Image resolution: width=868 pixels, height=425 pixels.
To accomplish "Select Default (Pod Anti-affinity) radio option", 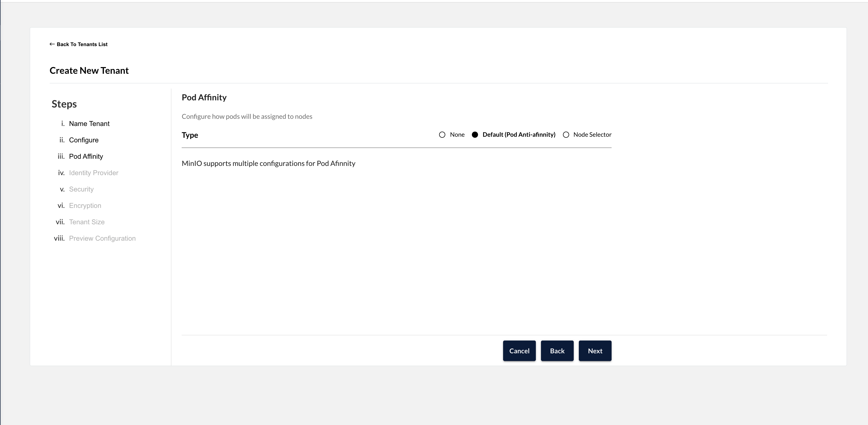I will click(x=475, y=135).
